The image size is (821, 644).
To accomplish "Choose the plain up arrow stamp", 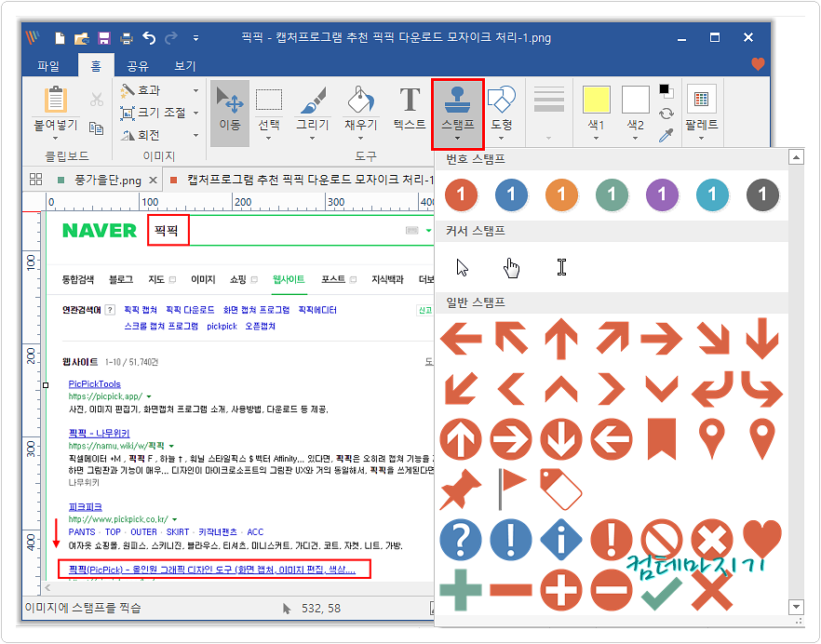I will [561, 339].
